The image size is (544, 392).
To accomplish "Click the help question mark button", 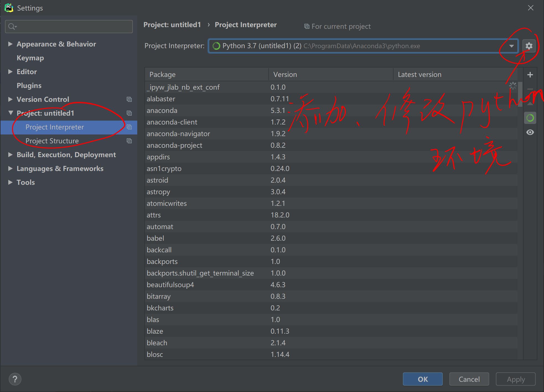I will [x=15, y=379].
